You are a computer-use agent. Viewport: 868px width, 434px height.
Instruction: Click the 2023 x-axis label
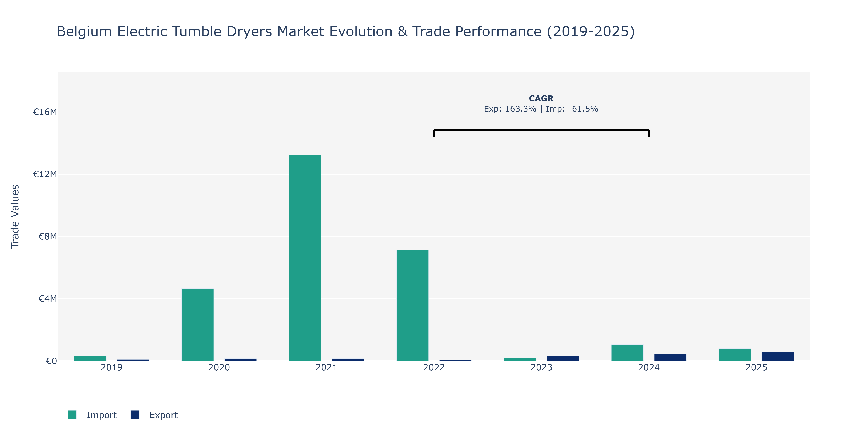pos(541,367)
